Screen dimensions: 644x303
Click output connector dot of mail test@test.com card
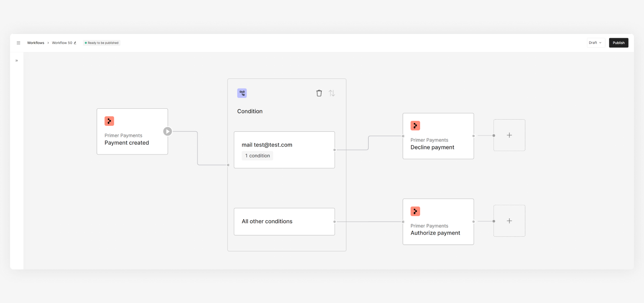click(x=335, y=150)
